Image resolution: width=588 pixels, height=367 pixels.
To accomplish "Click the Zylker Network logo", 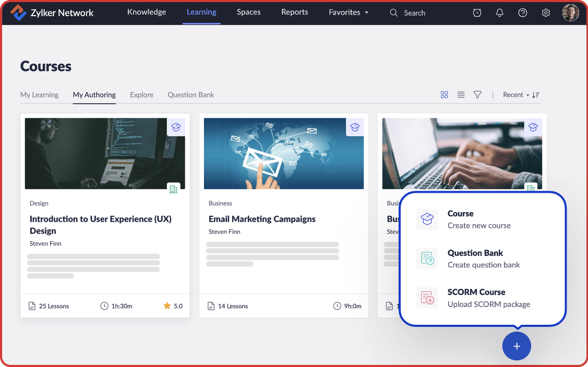I will coord(52,13).
